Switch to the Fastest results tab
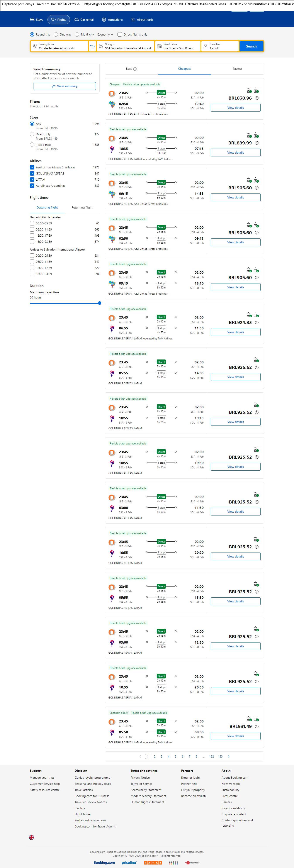The image size is (294, 868). (x=237, y=69)
